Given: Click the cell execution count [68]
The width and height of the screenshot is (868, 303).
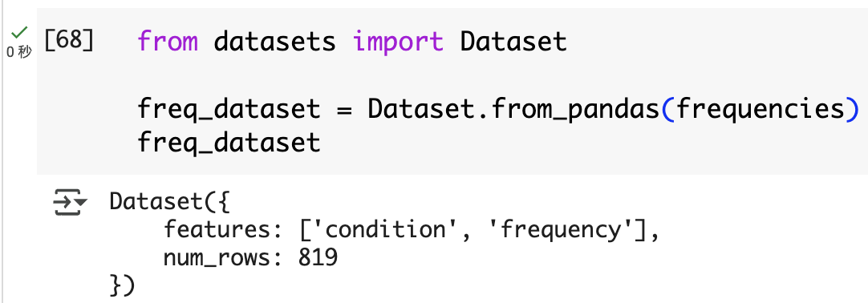Looking at the screenshot, I should click(69, 42).
